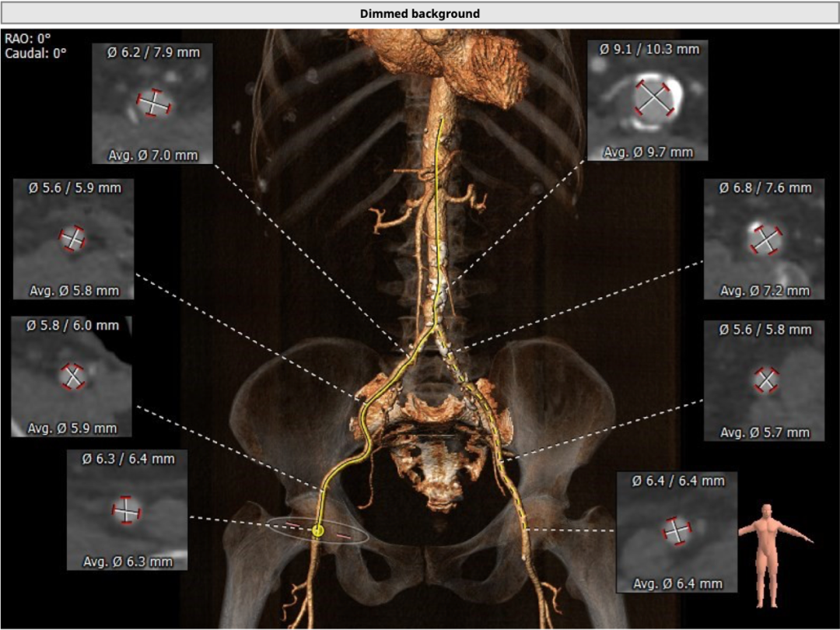This screenshot has width=840, height=630.
Task: Click the crosshair in the Avg. Ø 7.2 mm cross-section
Action: click(765, 240)
